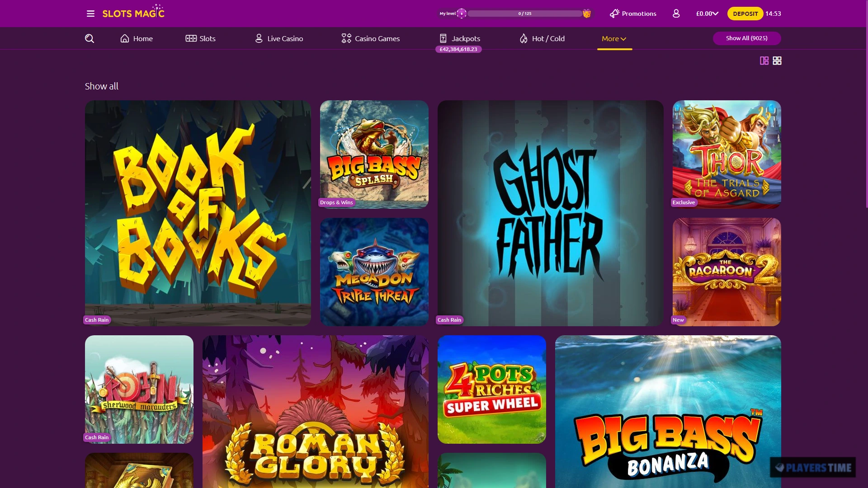The height and width of the screenshot is (488, 868).
Task: Click the Cash Rain tag on Robin
Action: pyautogui.click(x=97, y=437)
